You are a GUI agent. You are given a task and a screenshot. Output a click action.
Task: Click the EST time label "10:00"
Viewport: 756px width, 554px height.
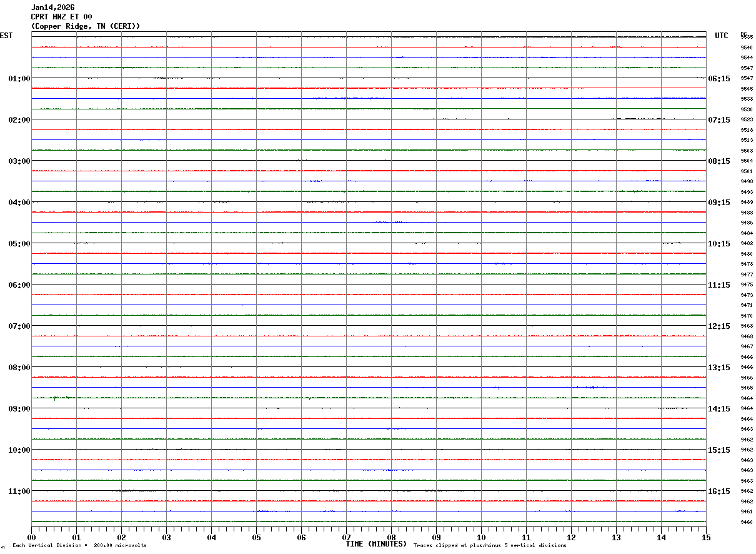(19, 450)
